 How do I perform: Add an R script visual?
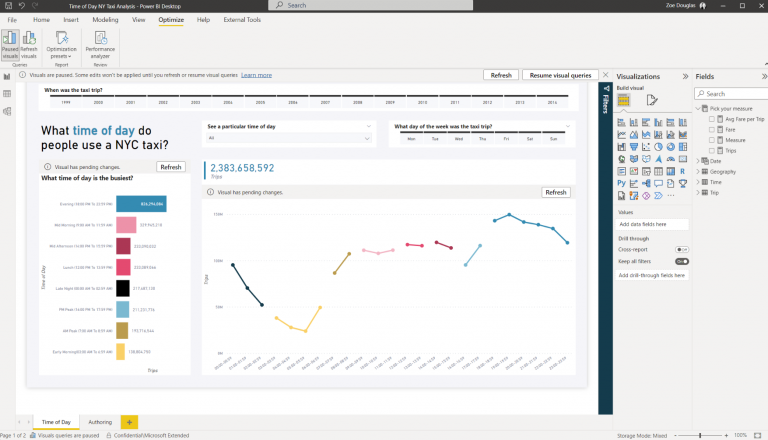683,171
